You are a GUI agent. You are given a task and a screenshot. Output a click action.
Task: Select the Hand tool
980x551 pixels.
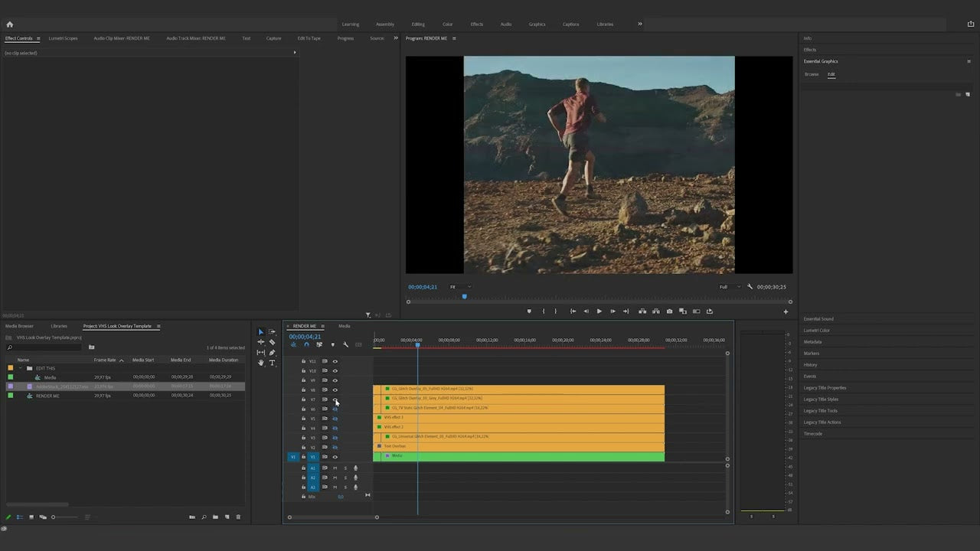point(261,362)
